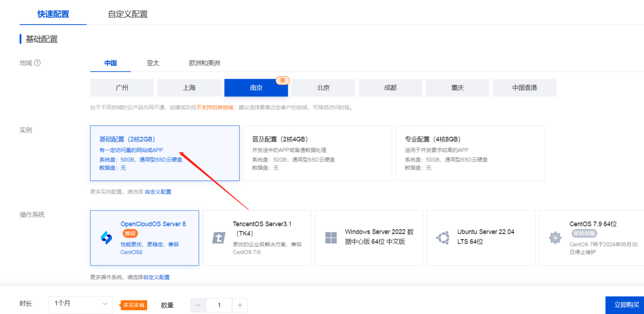Select 基础配置 (2核2GB) instance card
This screenshot has height=314, width=644.
click(x=165, y=153)
